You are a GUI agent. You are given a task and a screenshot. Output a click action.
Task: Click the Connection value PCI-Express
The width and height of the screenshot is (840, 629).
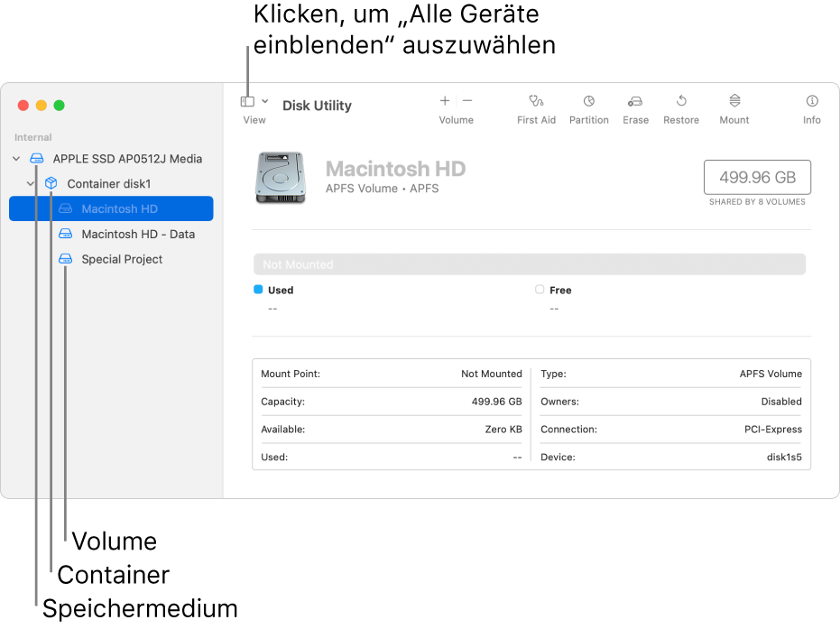pyautogui.click(x=773, y=430)
